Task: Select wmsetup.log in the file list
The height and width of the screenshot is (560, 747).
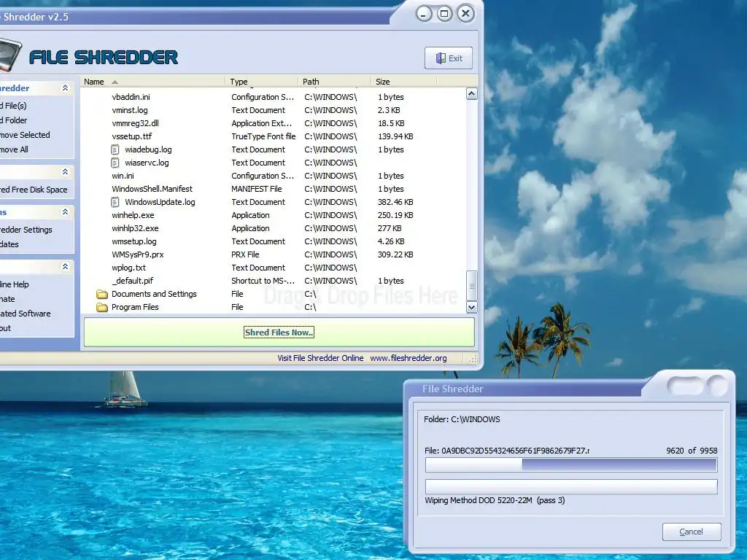Action: 134,242
